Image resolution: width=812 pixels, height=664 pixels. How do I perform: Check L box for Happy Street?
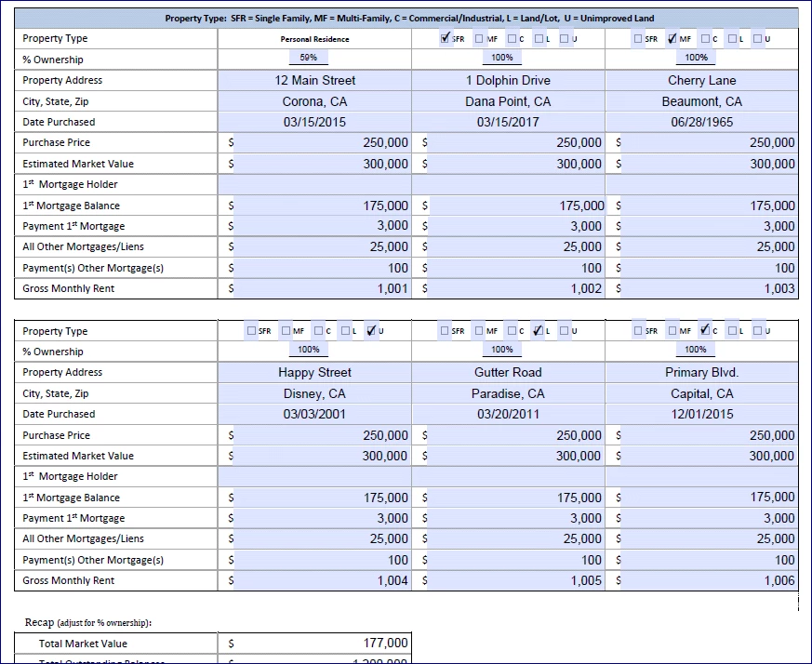345,330
